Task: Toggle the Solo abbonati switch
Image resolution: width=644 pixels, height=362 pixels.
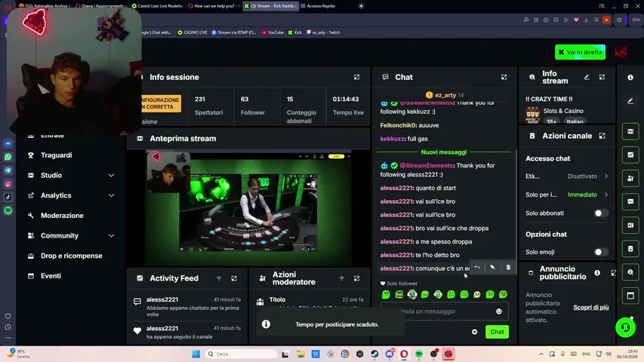Action: click(x=601, y=213)
